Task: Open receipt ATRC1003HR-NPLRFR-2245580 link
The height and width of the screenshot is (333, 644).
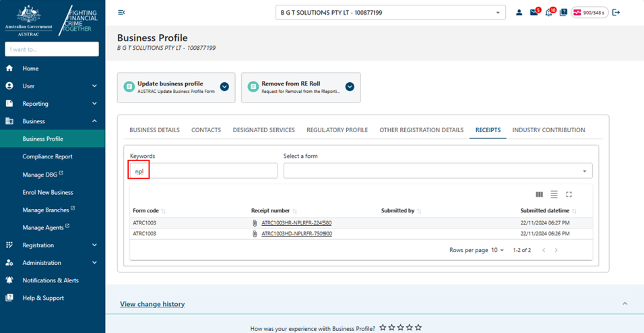Action: tap(296, 223)
